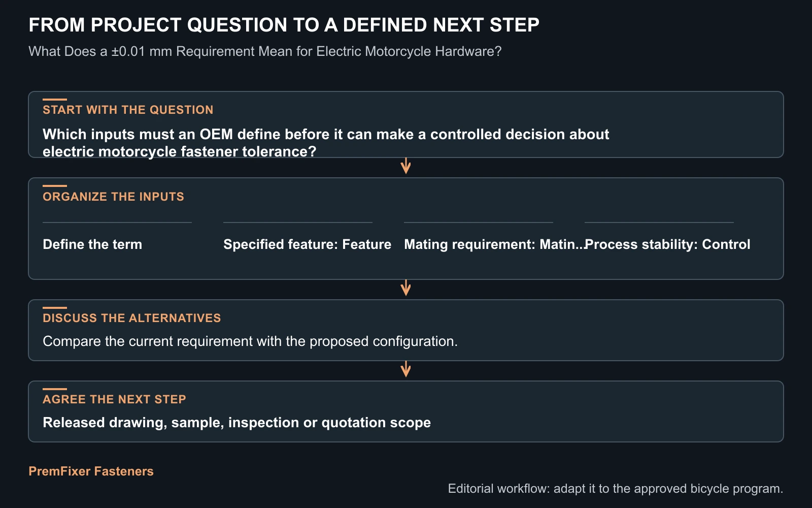The height and width of the screenshot is (508, 812).
Task: Click the 'DISCUSS THE ALTERNATIVES' heading
Action: point(132,318)
